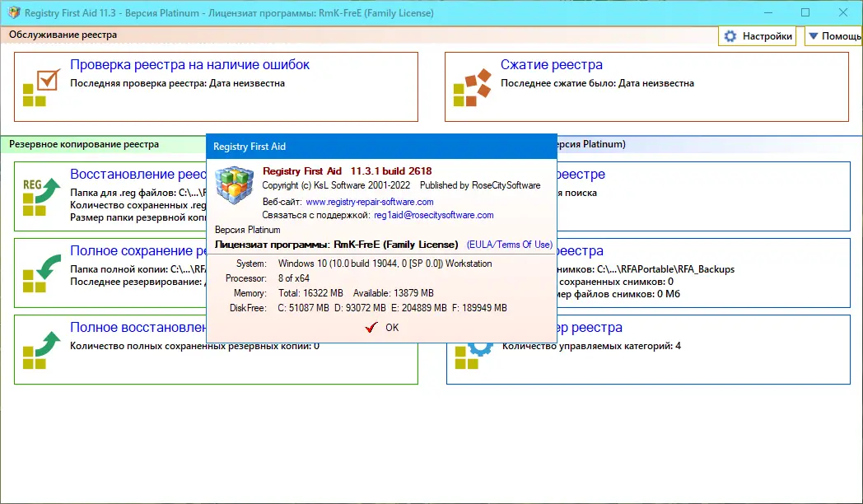This screenshot has width=863, height=504.
Task: Maximize the Registry First Aid window
Action: [805, 12]
